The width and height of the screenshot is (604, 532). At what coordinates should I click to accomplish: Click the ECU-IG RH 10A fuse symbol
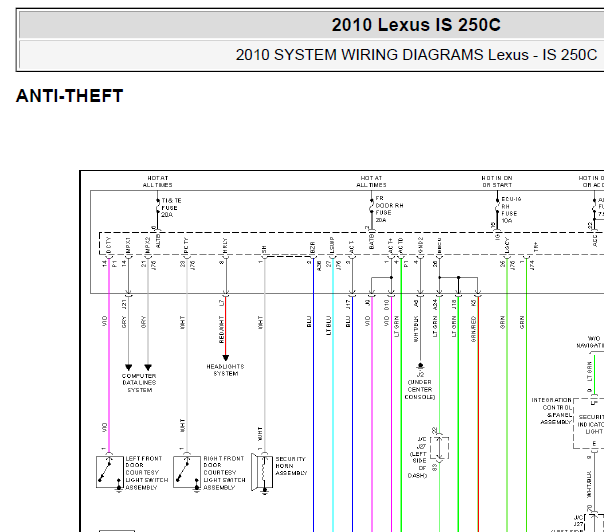497,209
